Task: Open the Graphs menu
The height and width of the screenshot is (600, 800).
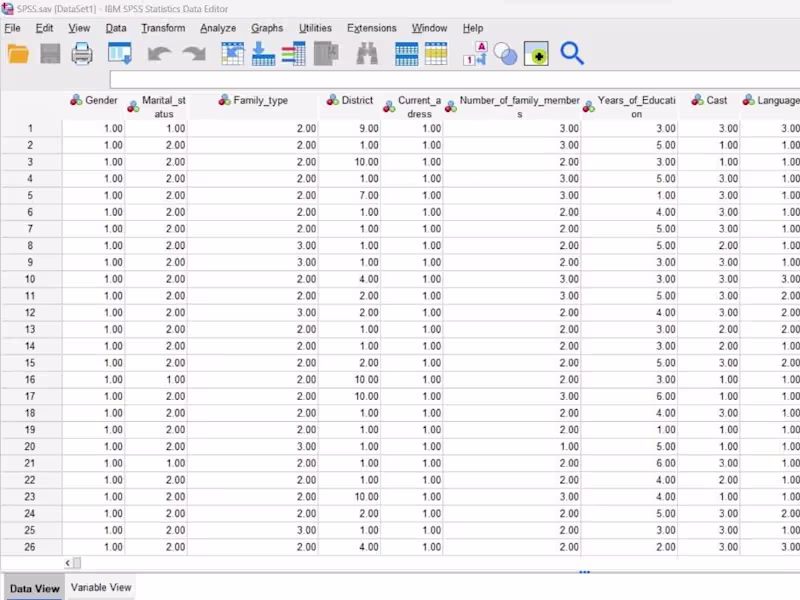Action: click(267, 28)
